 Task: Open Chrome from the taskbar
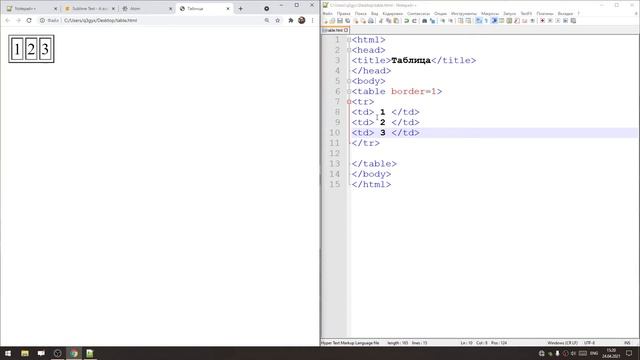point(73,353)
